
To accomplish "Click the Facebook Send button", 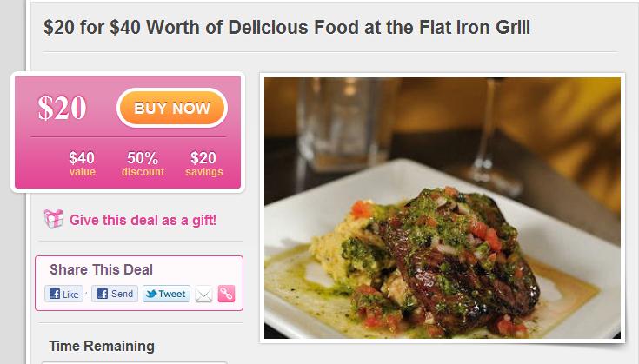I will [115, 294].
